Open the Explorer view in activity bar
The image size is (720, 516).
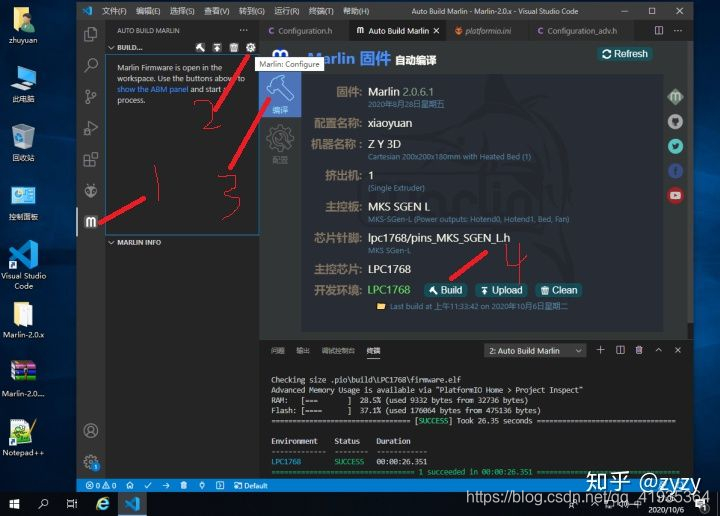pyautogui.click(x=90, y=34)
